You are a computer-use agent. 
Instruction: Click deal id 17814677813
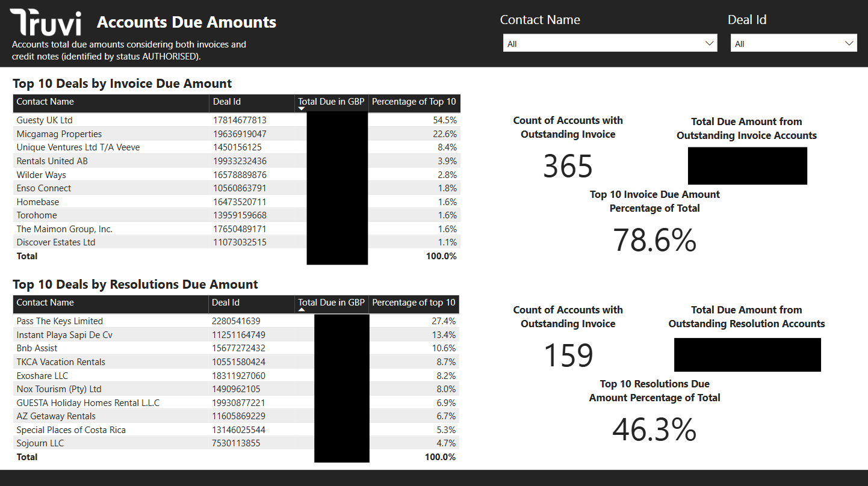pyautogui.click(x=240, y=120)
